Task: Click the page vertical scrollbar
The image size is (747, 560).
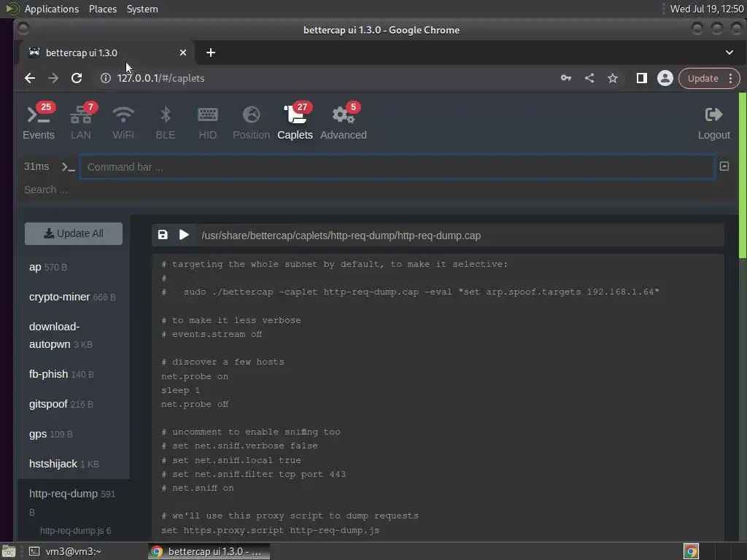Action: coord(742,175)
